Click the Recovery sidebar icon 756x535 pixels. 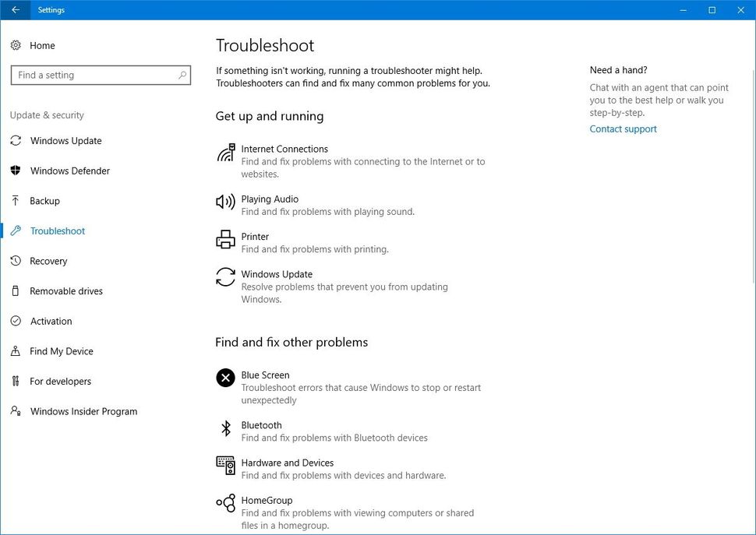[17, 261]
